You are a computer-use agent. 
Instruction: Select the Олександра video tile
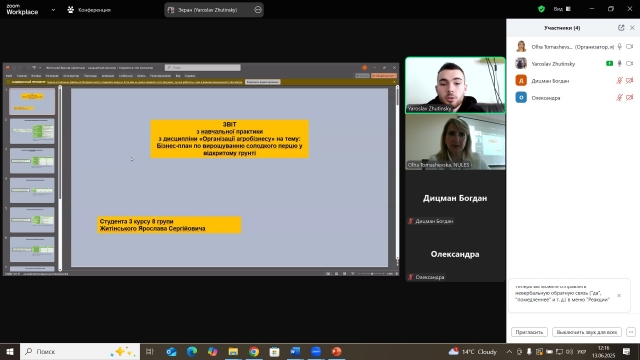[455, 254]
